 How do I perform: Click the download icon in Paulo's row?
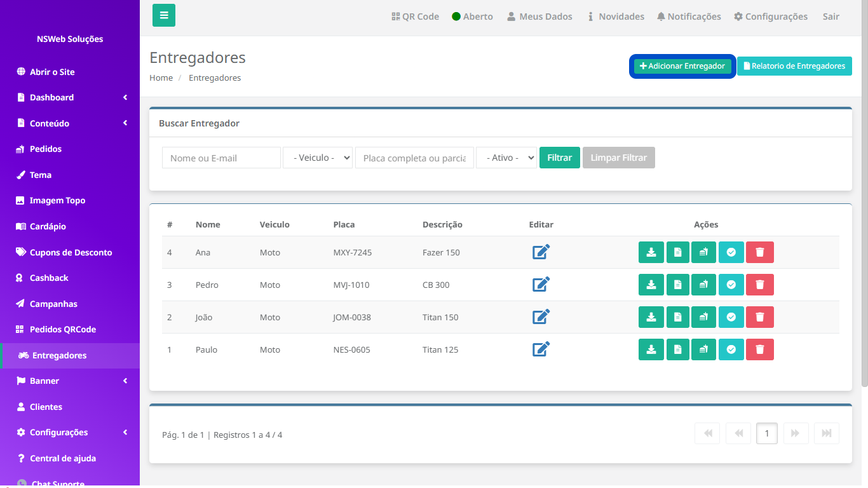tap(651, 349)
